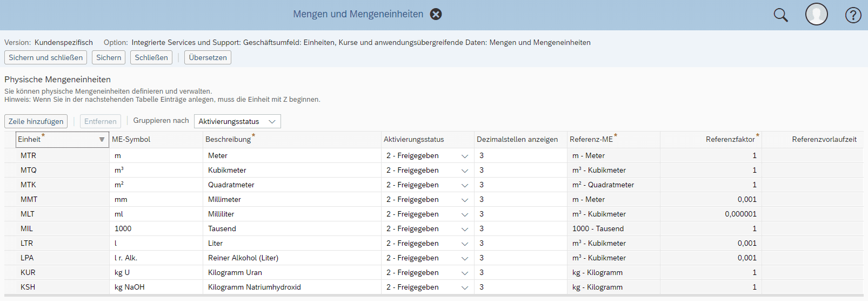868x301 pixels.
Task: Close the Mengen und Mengeneinheiten view
Action: click(436, 14)
